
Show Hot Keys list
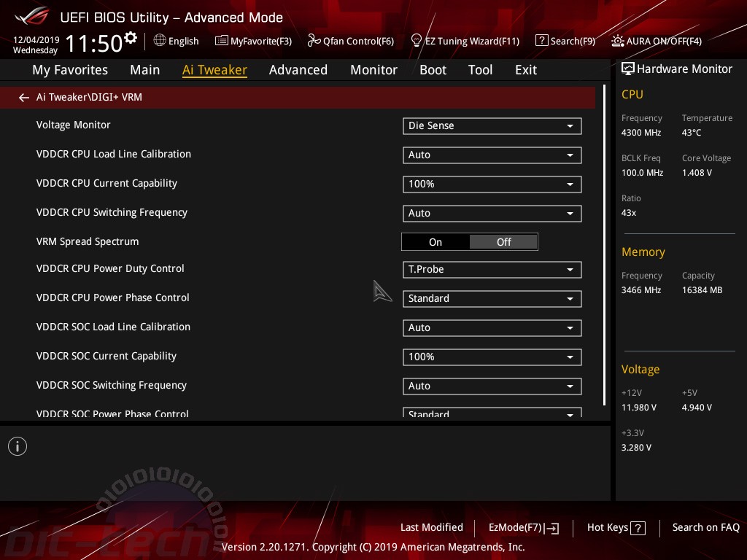(x=616, y=528)
